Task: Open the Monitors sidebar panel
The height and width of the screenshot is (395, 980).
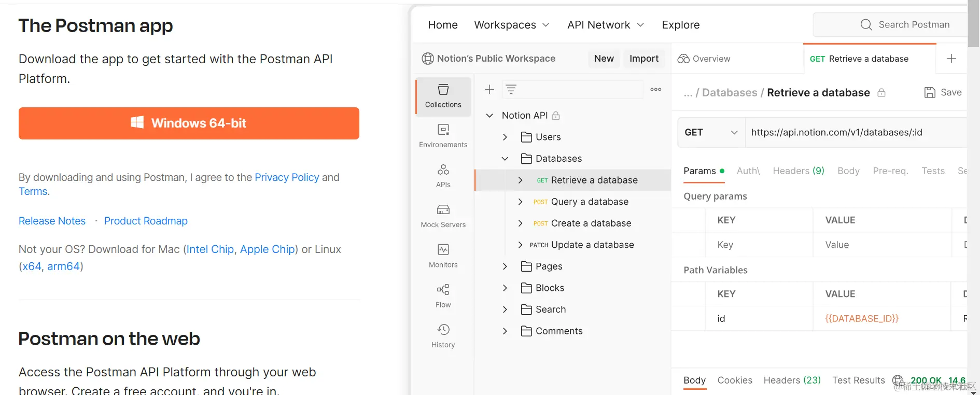Action: pos(443,256)
